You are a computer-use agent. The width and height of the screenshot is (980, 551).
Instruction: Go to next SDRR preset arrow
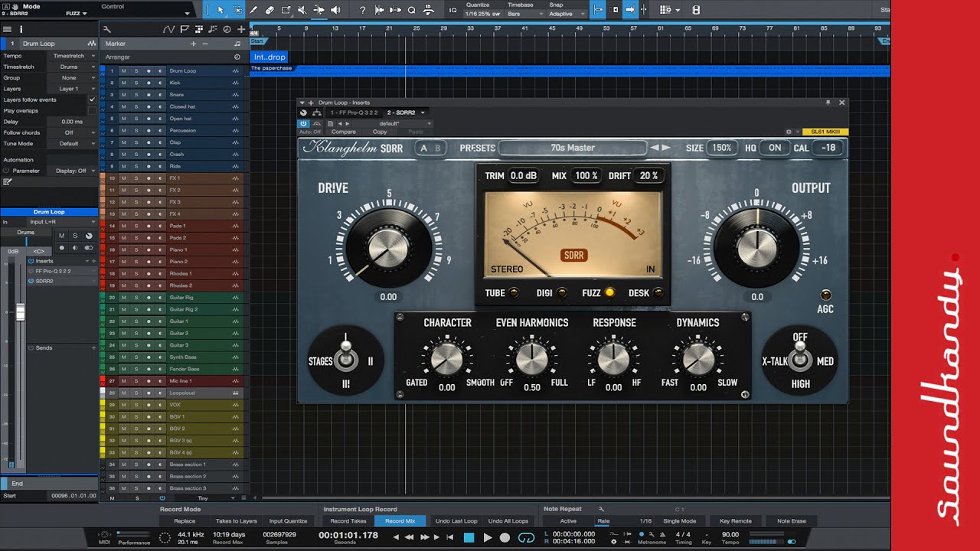pyautogui.click(x=666, y=148)
